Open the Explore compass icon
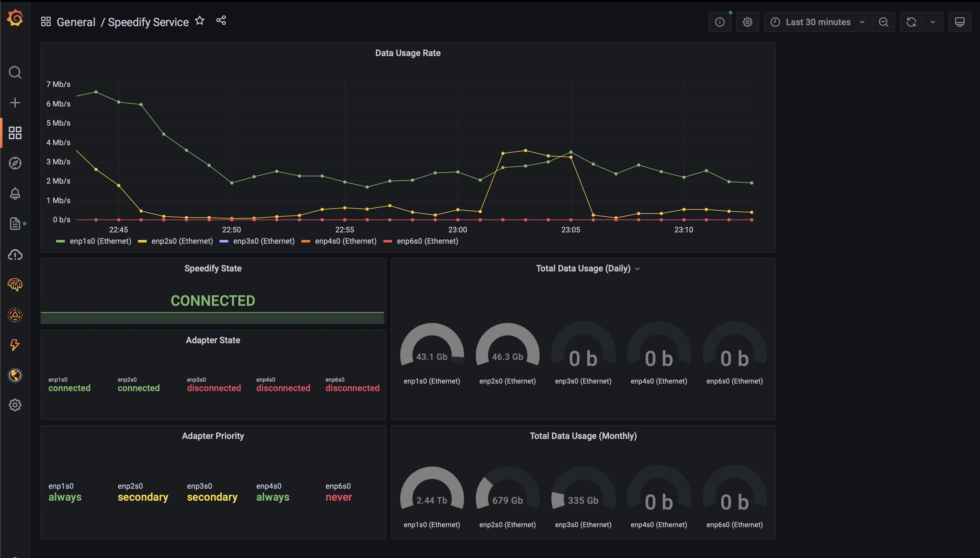The height and width of the screenshot is (558, 980). [15, 163]
